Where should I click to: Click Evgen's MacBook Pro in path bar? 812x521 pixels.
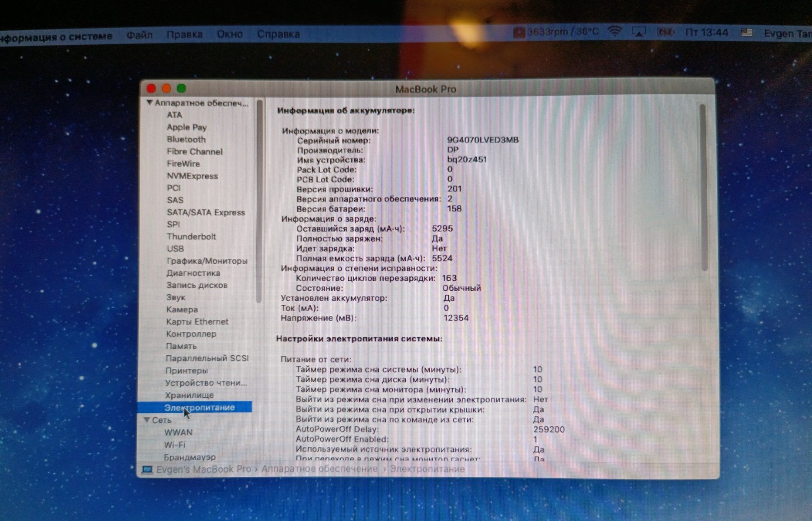[x=203, y=470]
